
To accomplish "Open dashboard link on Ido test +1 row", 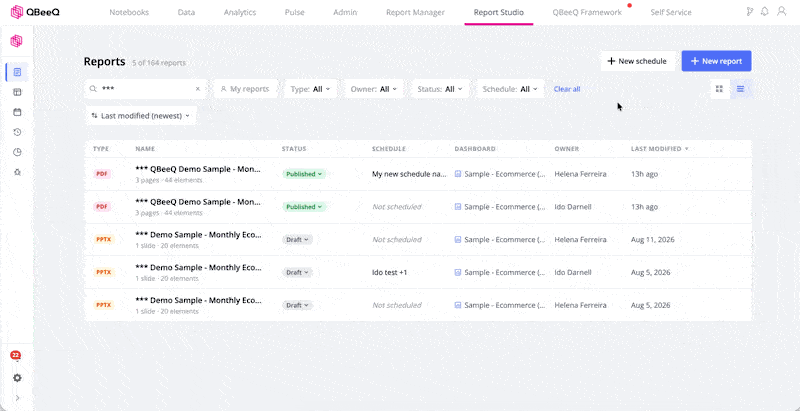I will (499, 272).
